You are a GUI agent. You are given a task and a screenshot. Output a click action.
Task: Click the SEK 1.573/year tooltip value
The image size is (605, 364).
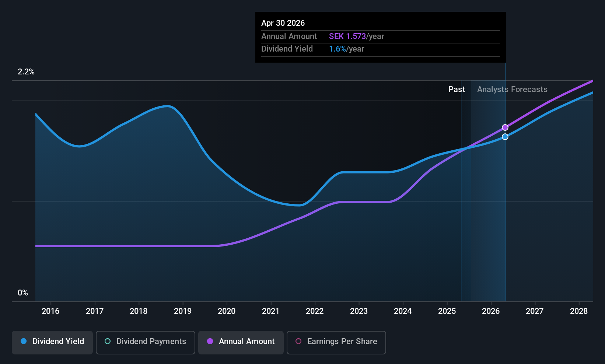coord(356,36)
